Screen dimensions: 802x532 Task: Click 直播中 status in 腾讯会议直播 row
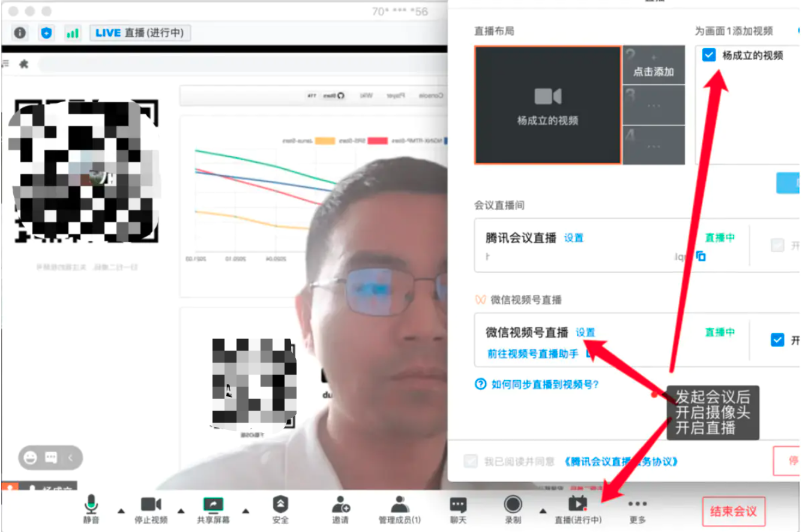(x=720, y=238)
